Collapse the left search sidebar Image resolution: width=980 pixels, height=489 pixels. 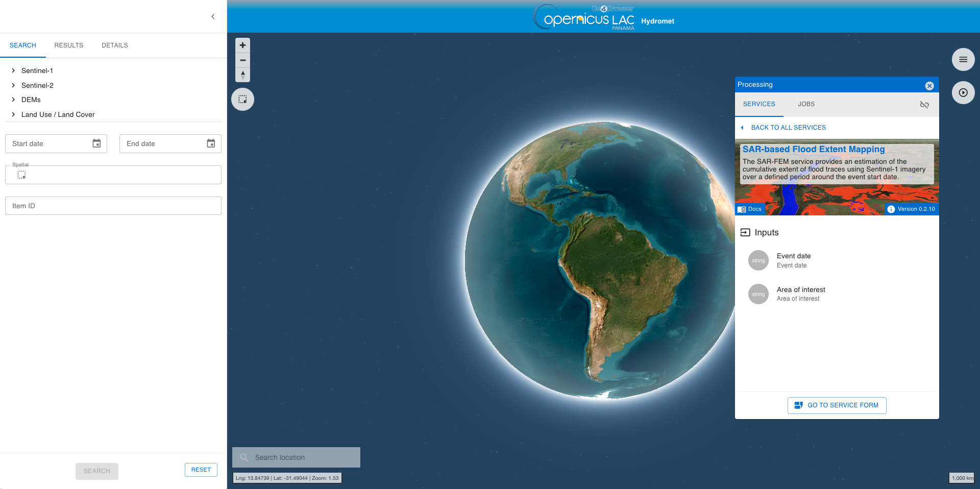tap(213, 17)
